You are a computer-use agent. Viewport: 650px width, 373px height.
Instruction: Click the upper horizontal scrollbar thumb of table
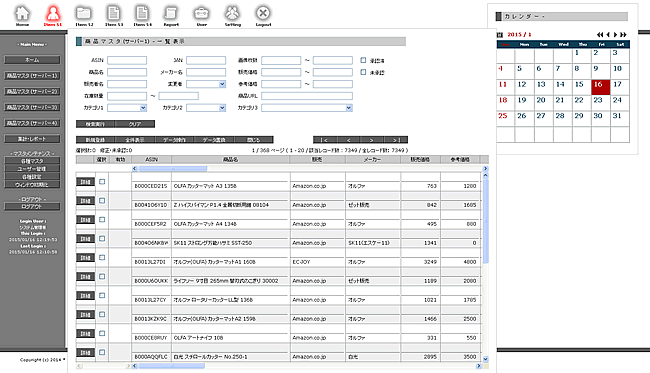click(x=172, y=169)
